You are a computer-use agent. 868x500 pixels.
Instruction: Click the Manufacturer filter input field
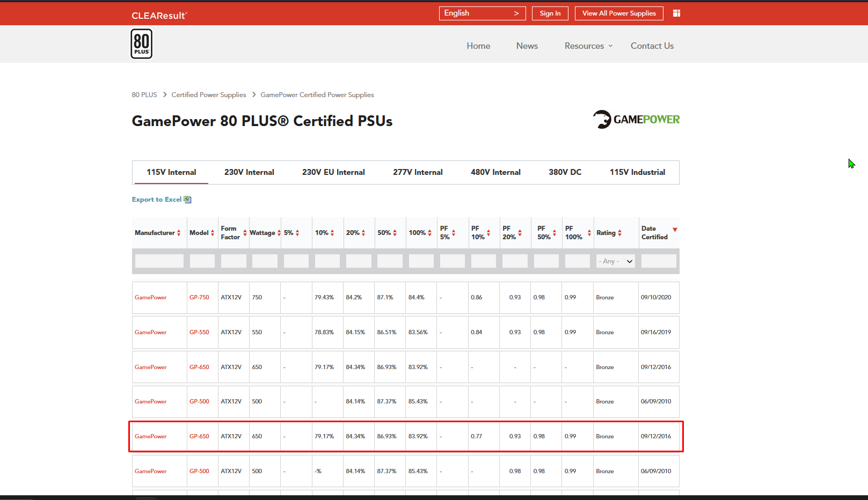(x=159, y=261)
